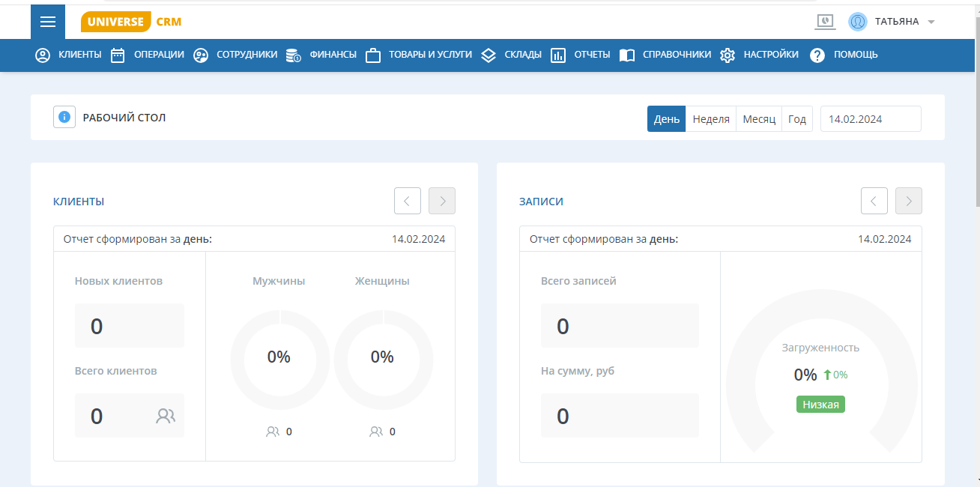Open the Справочники menu
Viewport: 980px width, 487px height.
[627, 54]
